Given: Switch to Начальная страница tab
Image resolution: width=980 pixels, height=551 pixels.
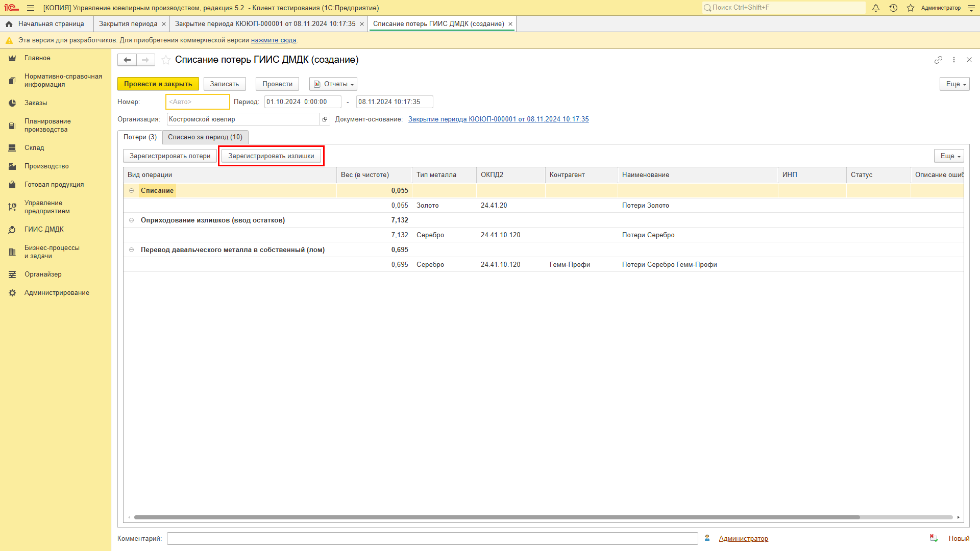Looking at the screenshot, I should (46, 24).
